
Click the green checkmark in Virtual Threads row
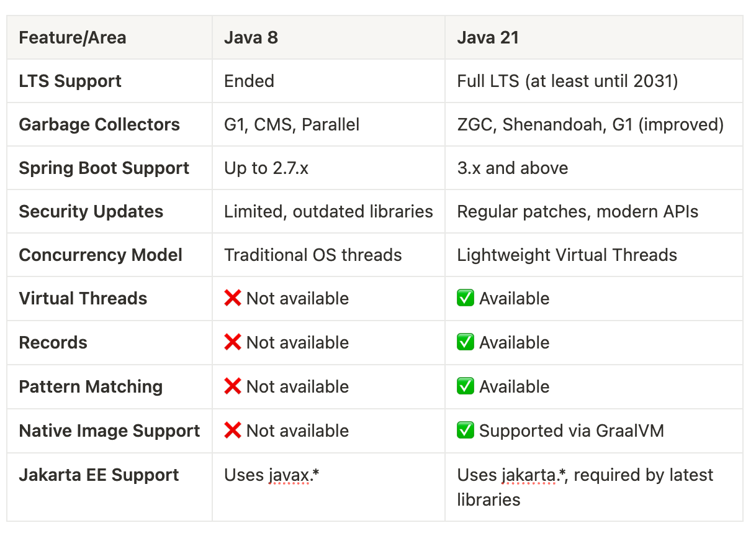[x=466, y=298]
